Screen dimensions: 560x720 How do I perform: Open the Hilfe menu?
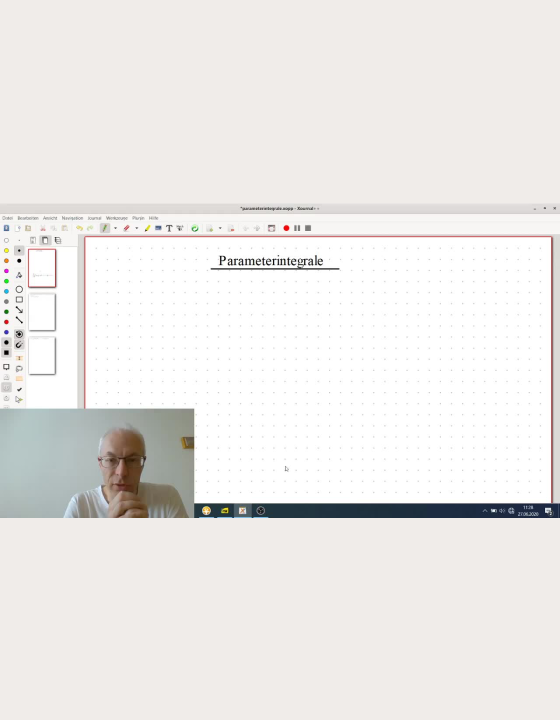coord(154,218)
